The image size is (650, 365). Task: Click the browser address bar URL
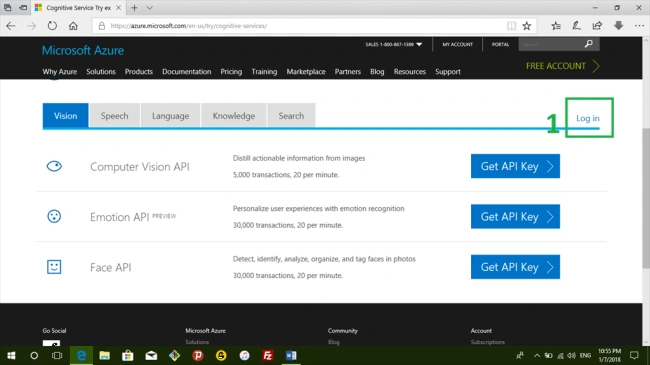pos(189,26)
